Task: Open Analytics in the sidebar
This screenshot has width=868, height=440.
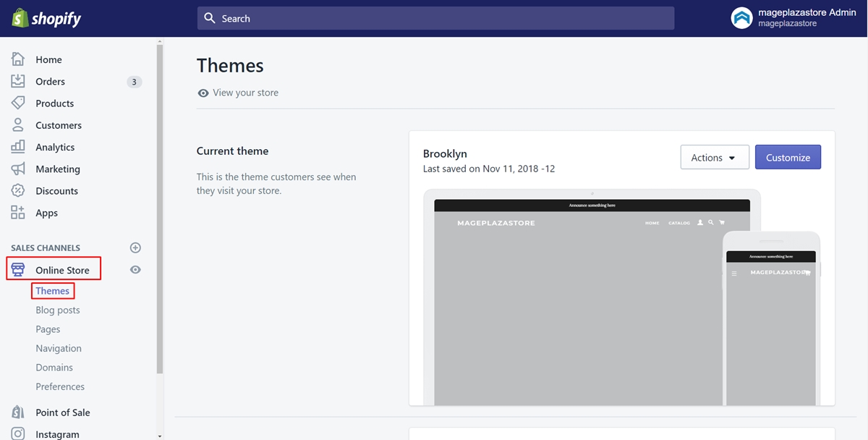Action: pos(55,147)
